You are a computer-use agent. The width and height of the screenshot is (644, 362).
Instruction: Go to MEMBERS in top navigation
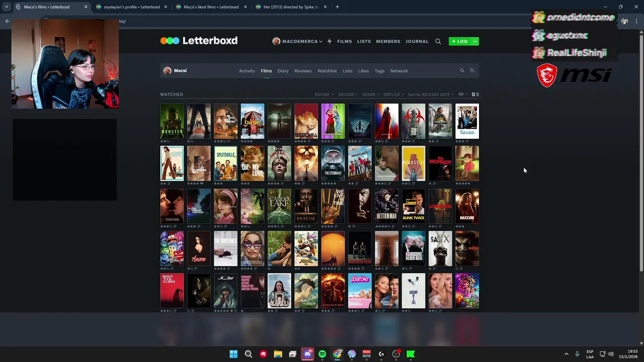[x=388, y=41]
